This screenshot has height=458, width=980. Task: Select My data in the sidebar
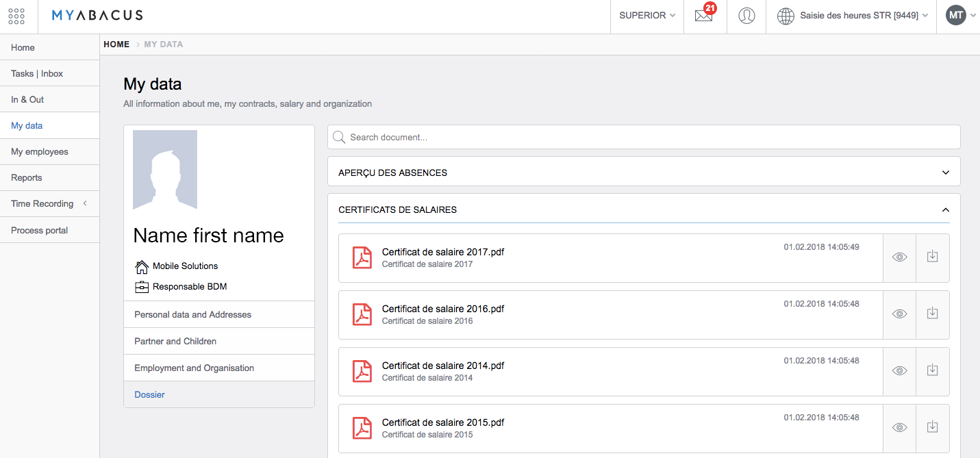click(49, 125)
